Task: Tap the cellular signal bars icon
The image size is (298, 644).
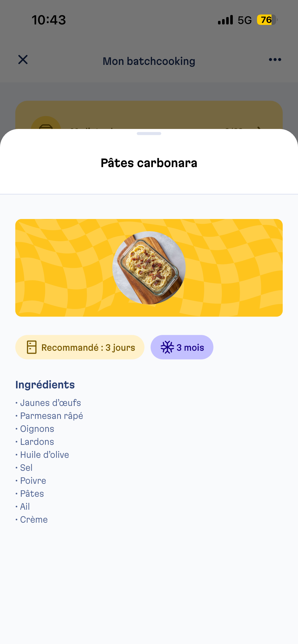Action: click(x=225, y=20)
